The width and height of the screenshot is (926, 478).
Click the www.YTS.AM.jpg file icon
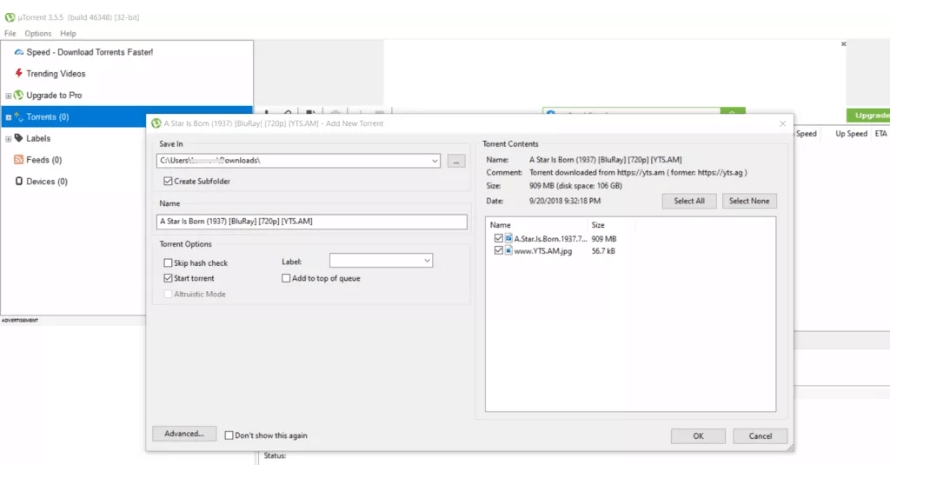pyautogui.click(x=509, y=250)
